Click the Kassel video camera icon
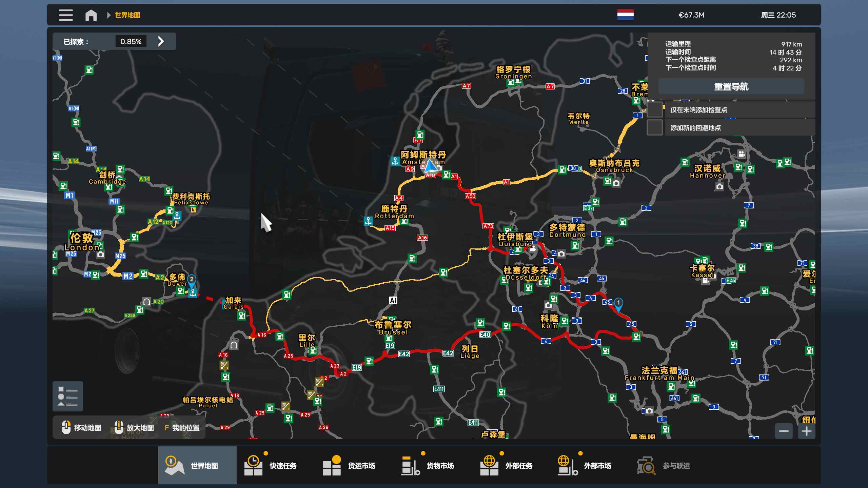Viewport: 868px width, 488px height. coord(706,281)
